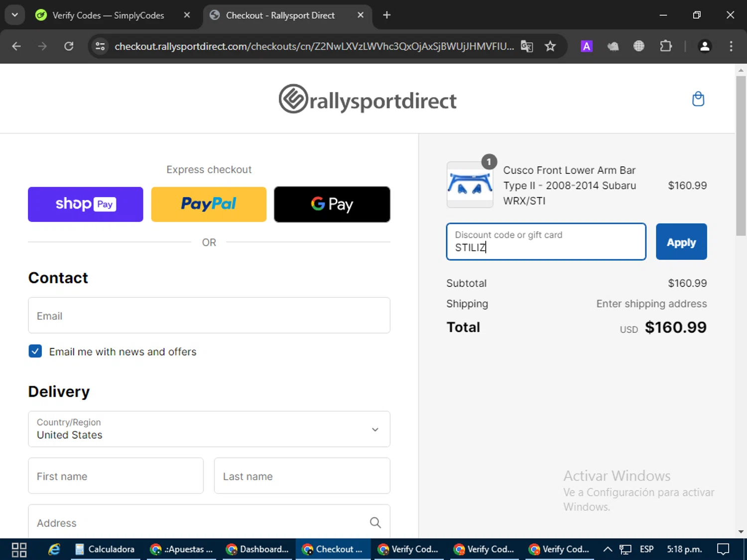This screenshot has width=747, height=560.
Task: Go back to previous page
Action: (16, 46)
